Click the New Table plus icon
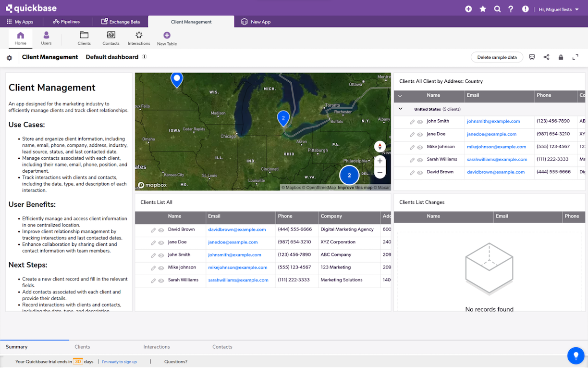Image resolution: width=588 pixels, height=368 pixels. tap(167, 36)
